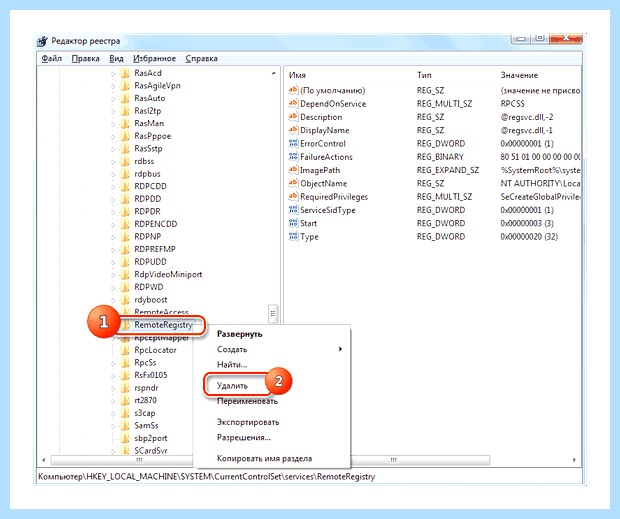The width and height of the screenshot is (620, 519).
Task: Click the Registry Editor title bar icon
Action: coord(42,41)
